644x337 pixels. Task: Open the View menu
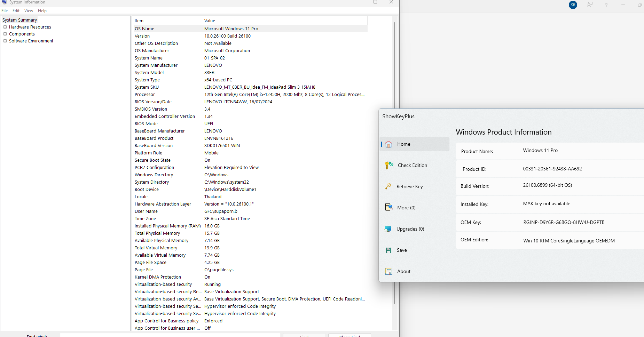(29, 11)
